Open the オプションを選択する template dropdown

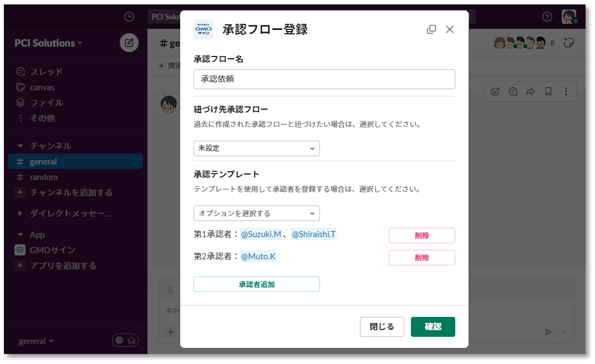pyautogui.click(x=256, y=213)
